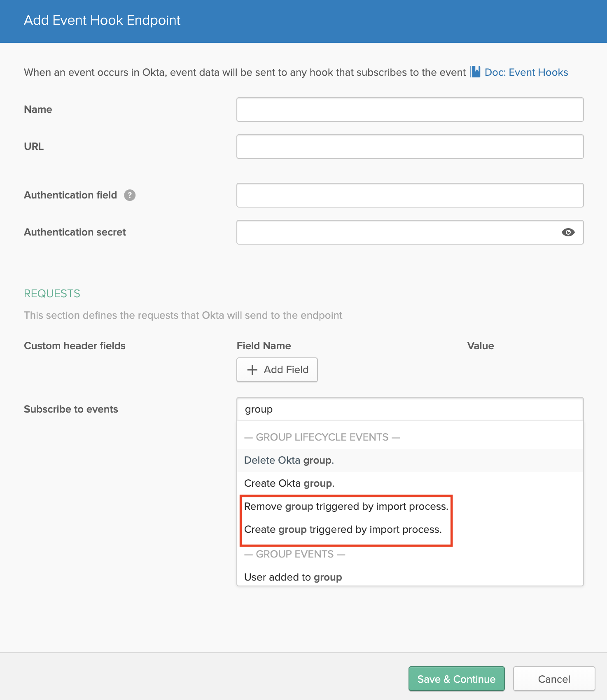Screen dimensions: 607x700
Task: Click into the Name input field
Action: (x=410, y=110)
